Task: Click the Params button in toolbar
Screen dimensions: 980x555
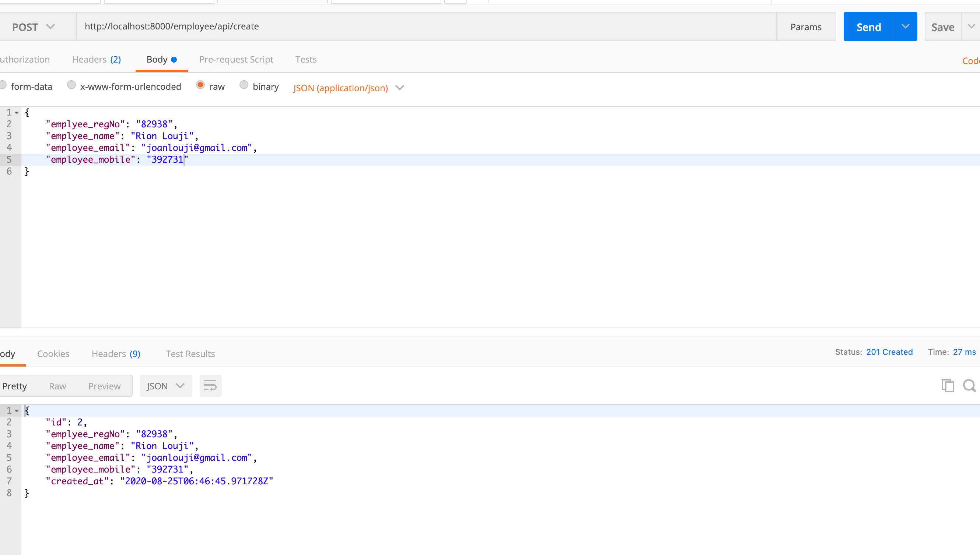Action: point(806,26)
